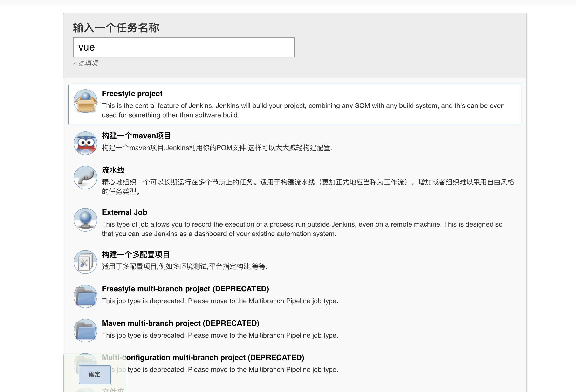Choose 构建一个maven项目 job type
The image size is (576, 392).
coord(136,136)
